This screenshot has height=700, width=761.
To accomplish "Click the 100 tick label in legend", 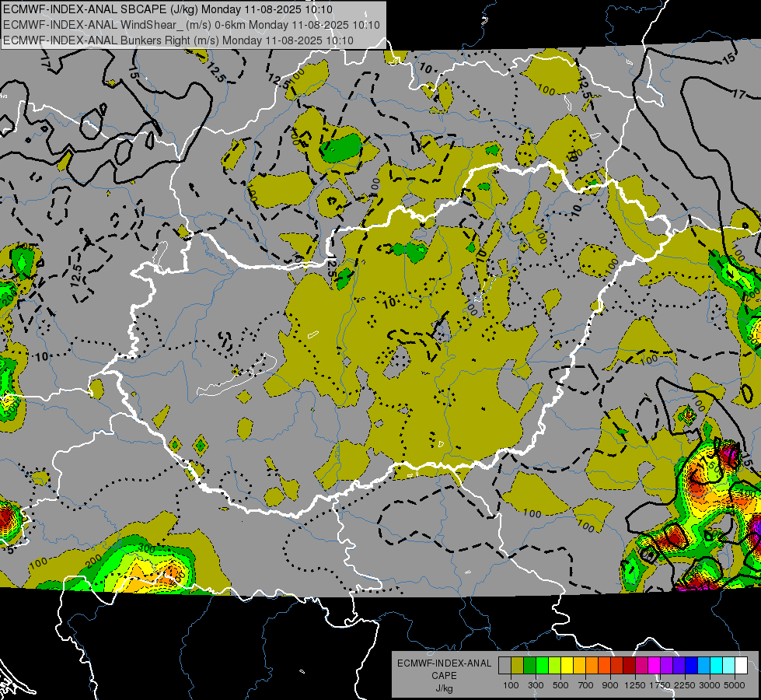I will [x=511, y=685].
